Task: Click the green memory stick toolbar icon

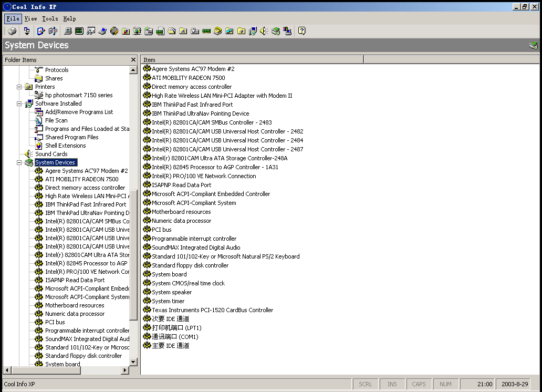Action: coord(206,31)
